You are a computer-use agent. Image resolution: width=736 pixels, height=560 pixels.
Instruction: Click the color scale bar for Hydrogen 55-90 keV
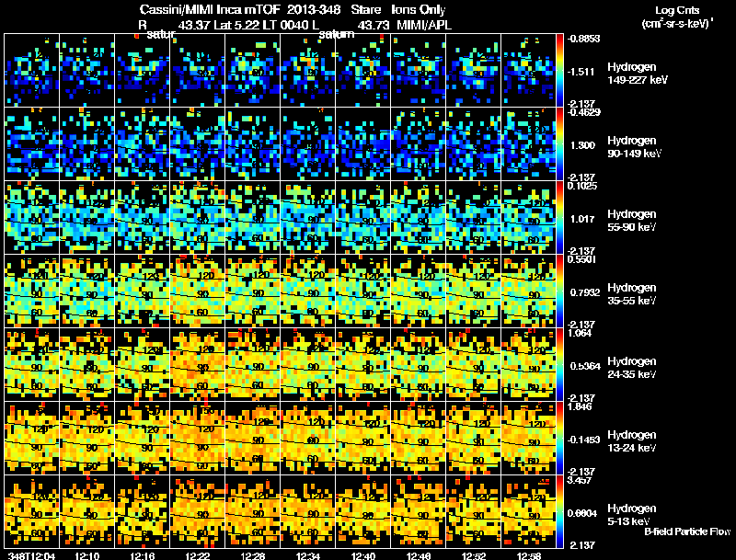(x=559, y=218)
